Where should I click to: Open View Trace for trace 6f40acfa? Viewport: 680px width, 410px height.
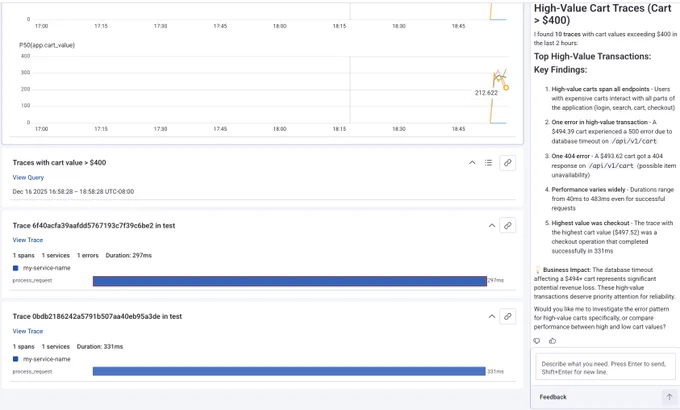click(28, 240)
